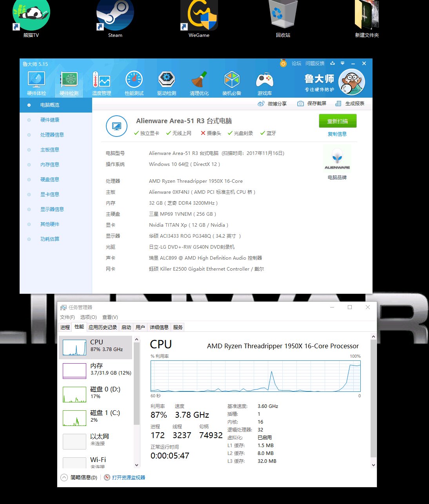Click the 保存截屏 camera icon
This screenshot has width=429, height=504.
[300, 104]
